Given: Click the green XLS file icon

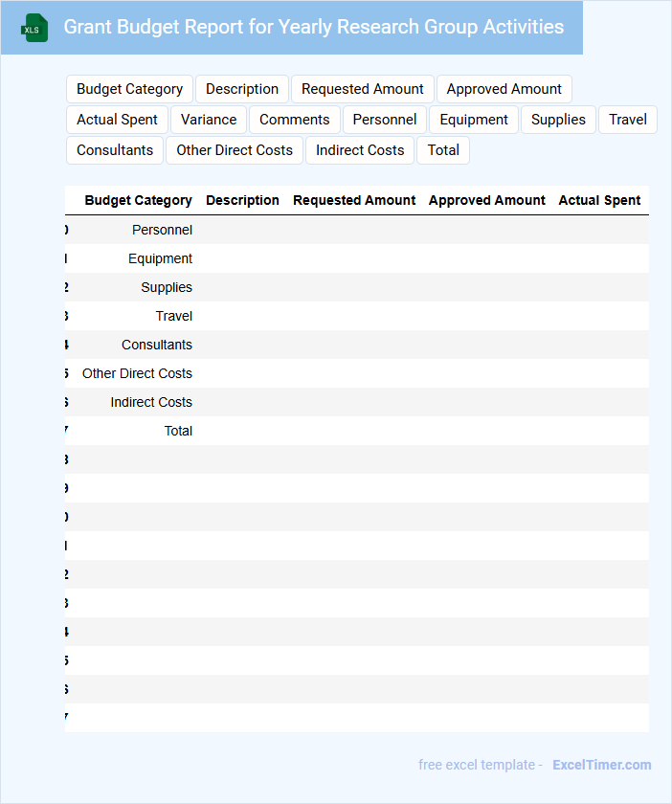Looking at the screenshot, I should point(35,28).
